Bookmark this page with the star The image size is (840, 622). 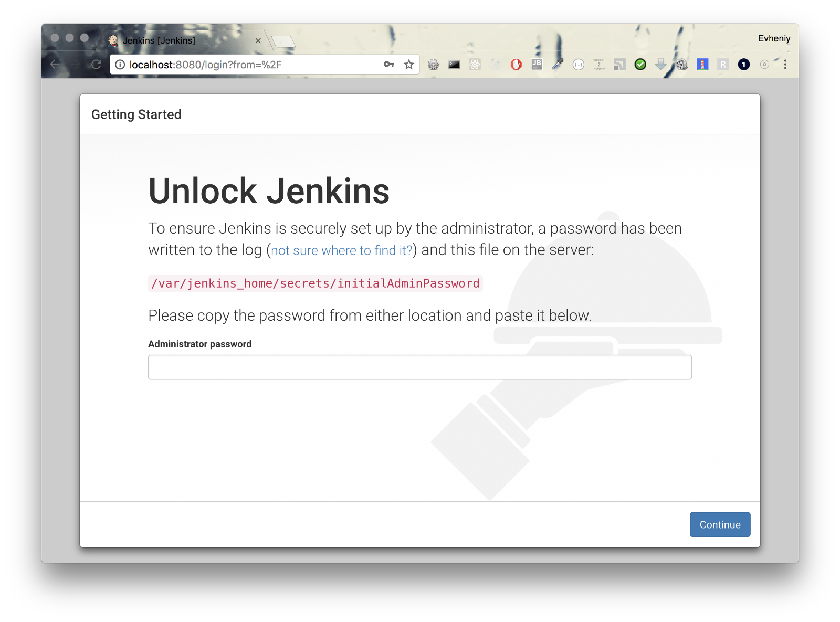[409, 65]
